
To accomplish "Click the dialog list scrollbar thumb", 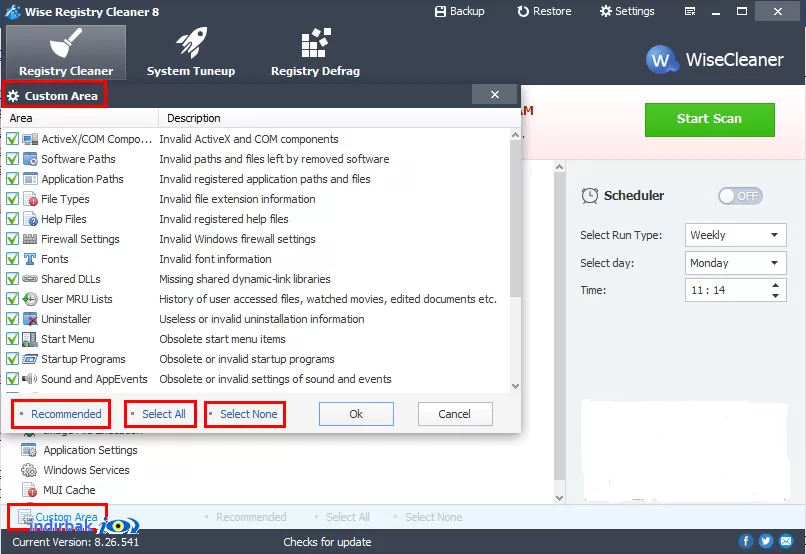I will pyautogui.click(x=515, y=218).
